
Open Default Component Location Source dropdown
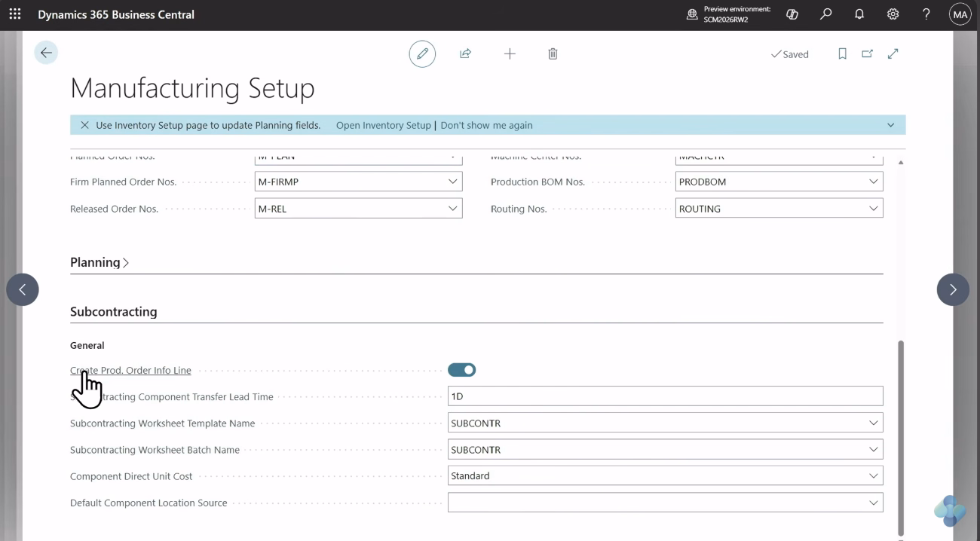(874, 503)
